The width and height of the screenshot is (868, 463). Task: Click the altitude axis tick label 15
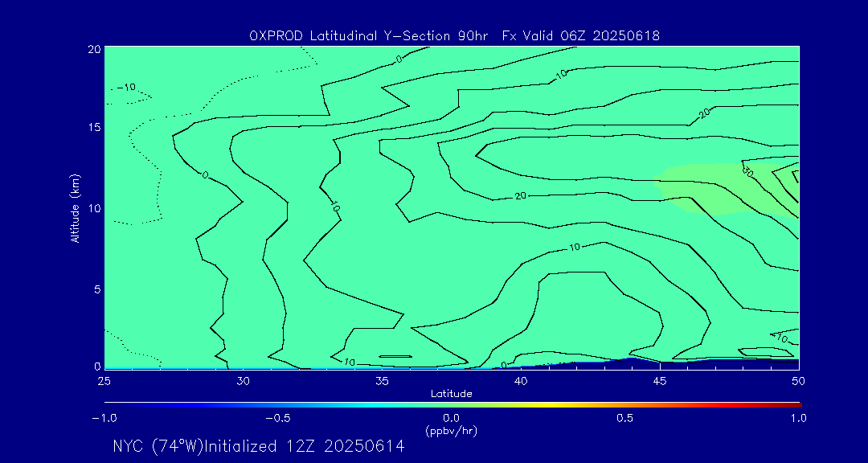click(x=94, y=127)
